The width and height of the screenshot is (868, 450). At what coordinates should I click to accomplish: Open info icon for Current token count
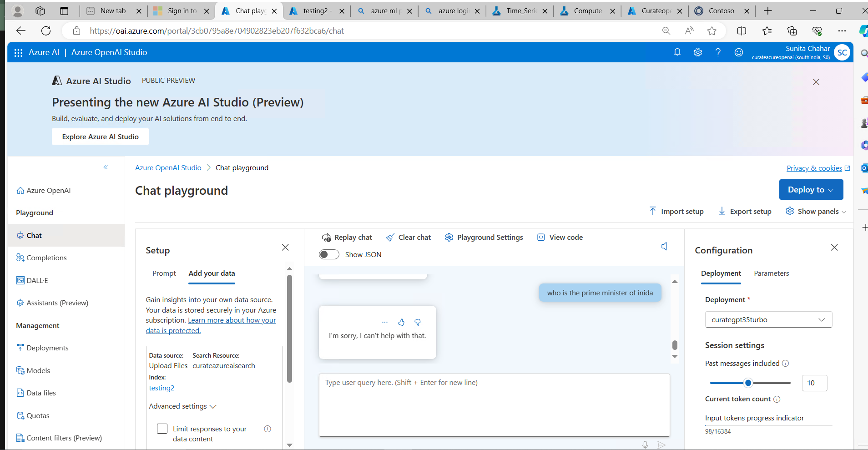(x=777, y=399)
